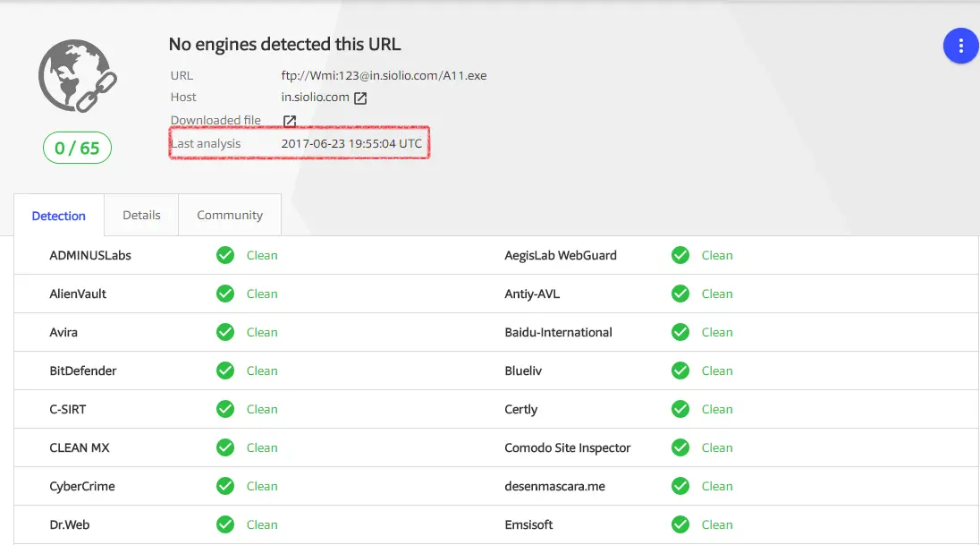
Task: Open external link icon next to in.siolio.com
Action: pos(360,98)
